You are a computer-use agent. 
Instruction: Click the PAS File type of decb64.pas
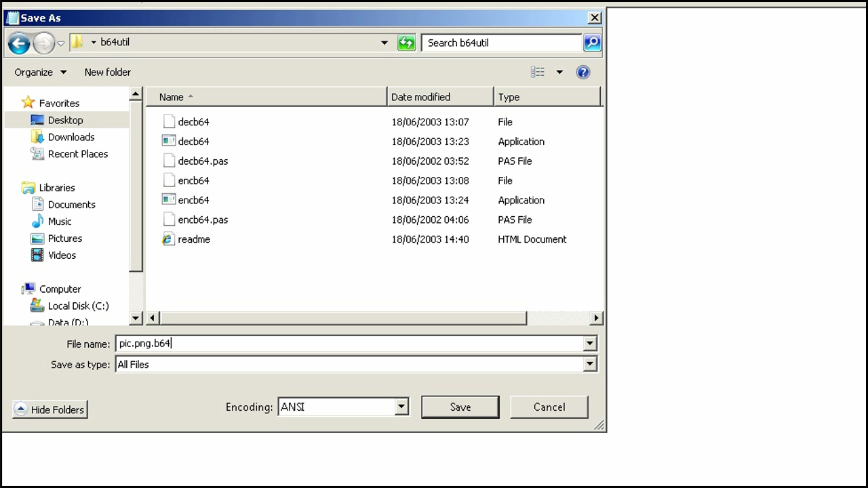515,161
